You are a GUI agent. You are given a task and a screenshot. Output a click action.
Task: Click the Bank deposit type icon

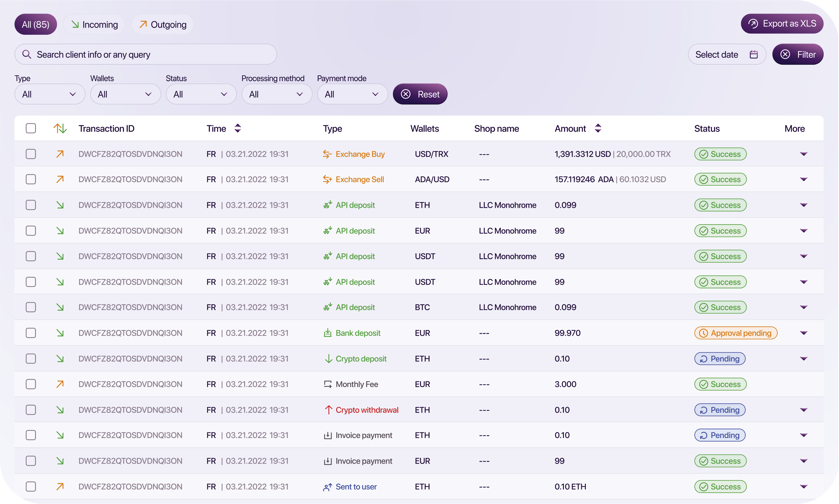point(327,333)
